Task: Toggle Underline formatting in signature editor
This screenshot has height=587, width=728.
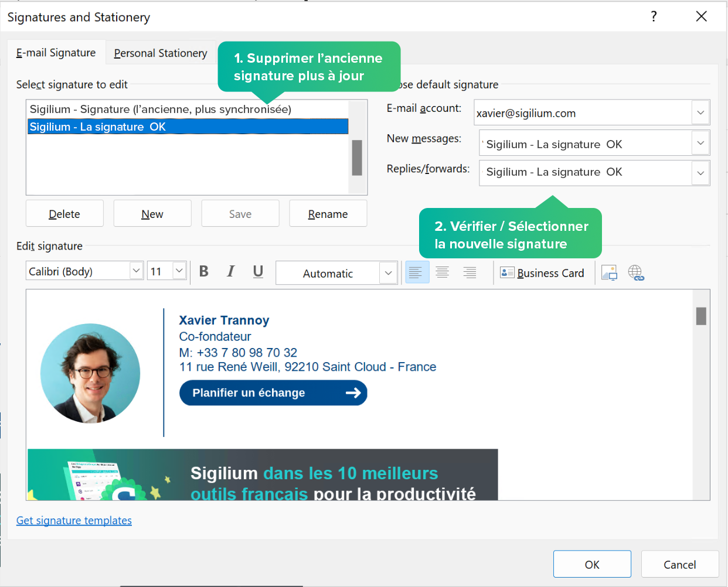Action: coord(258,271)
